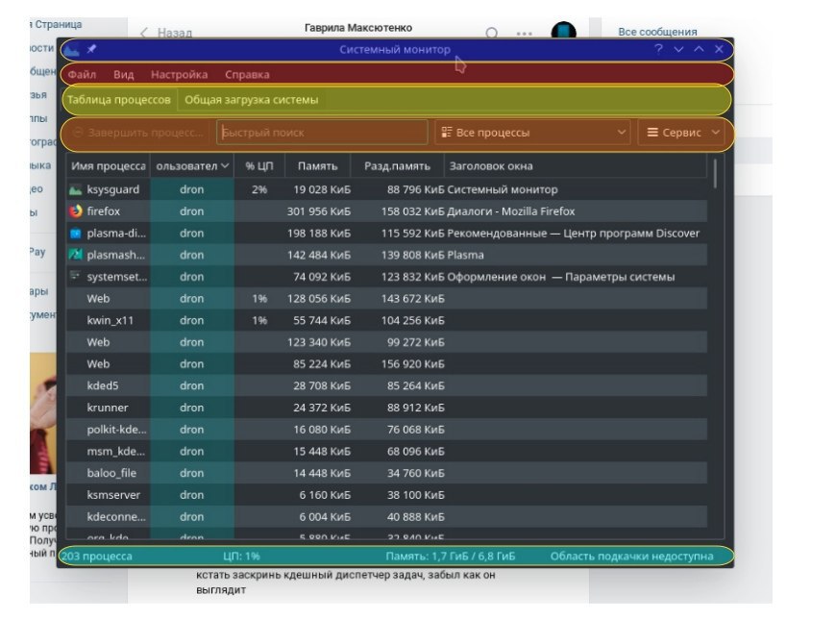Open the Все процессы dropdown
835x644 pixels.
click(x=532, y=133)
